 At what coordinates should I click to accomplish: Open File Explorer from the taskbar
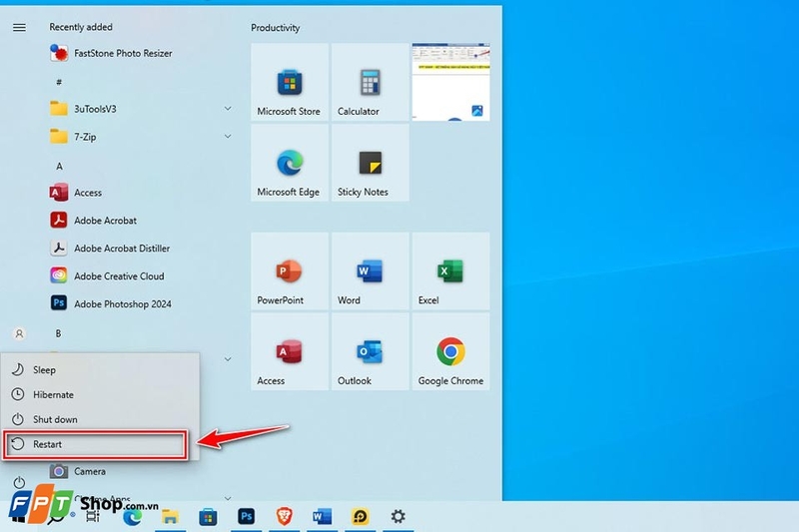coord(170,517)
